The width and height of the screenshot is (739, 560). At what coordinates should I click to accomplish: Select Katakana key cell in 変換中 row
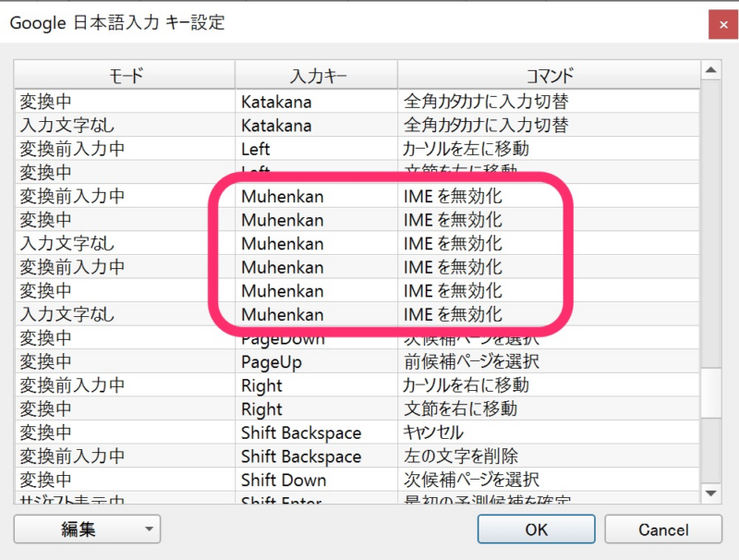[317, 102]
